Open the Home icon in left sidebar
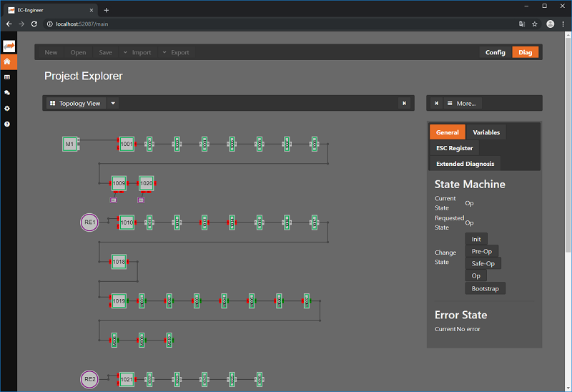This screenshot has height=392, width=572. tap(8, 62)
